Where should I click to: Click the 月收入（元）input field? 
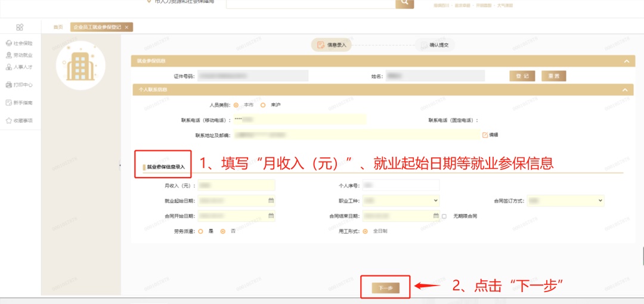(236, 185)
